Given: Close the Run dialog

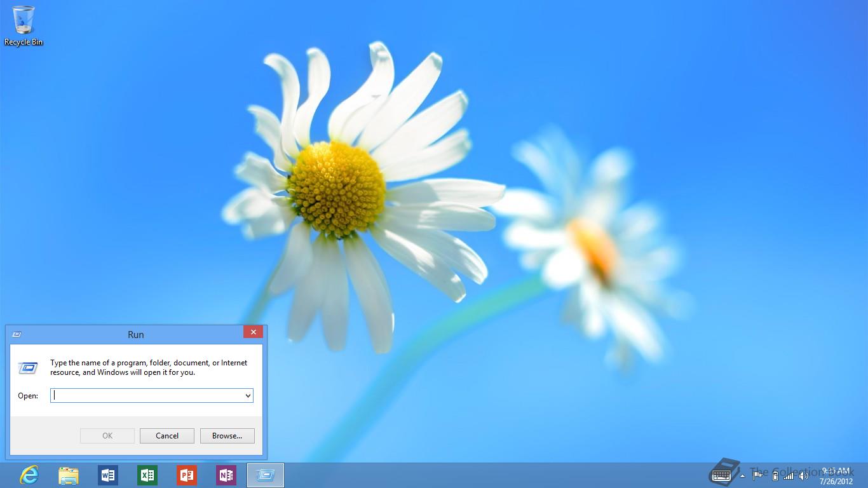Looking at the screenshot, I should (253, 332).
